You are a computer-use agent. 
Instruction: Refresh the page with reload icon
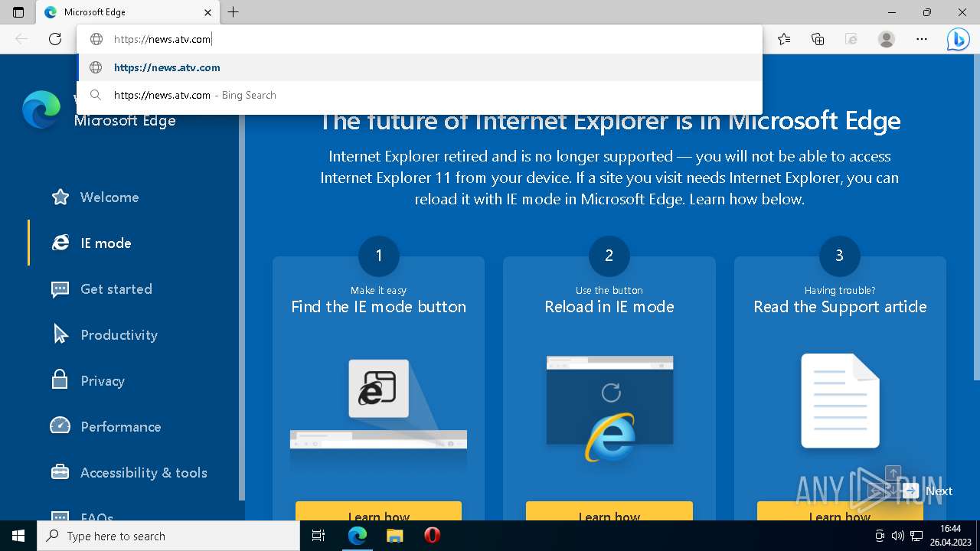[55, 39]
